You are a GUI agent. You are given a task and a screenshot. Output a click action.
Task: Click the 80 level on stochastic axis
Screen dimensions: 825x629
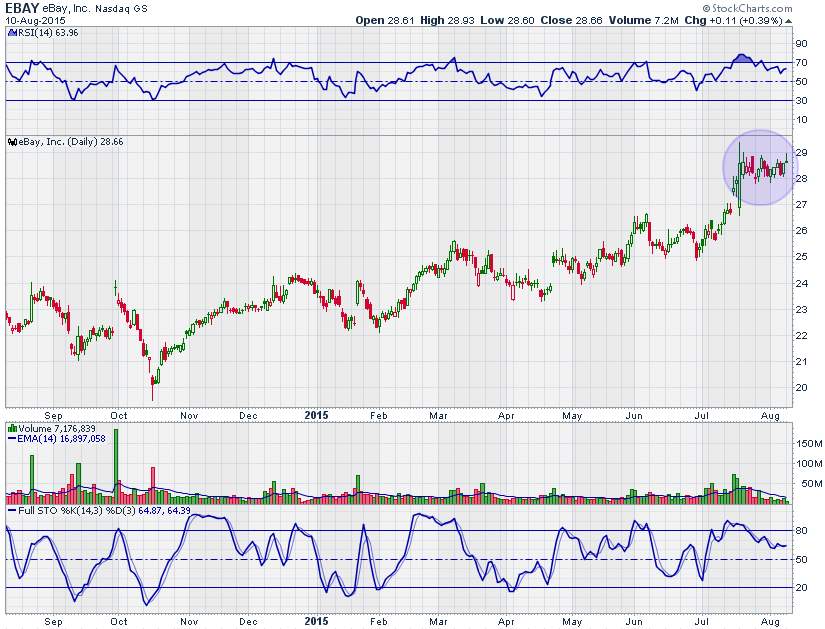[x=802, y=530]
